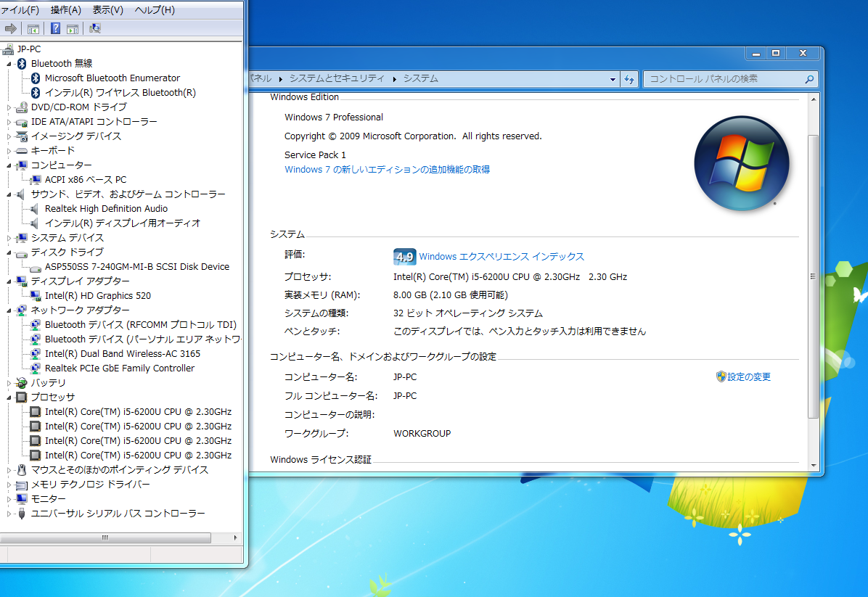Open Windows 7 の新しいエディションの追加機能の取得 link
Image resolution: width=868 pixels, height=597 pixels.
(x=387, y=169)
